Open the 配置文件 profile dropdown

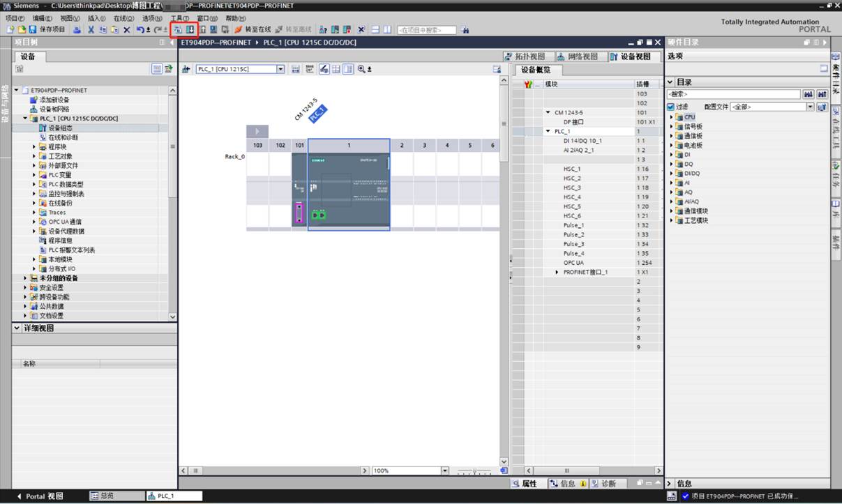pos(810,107)
